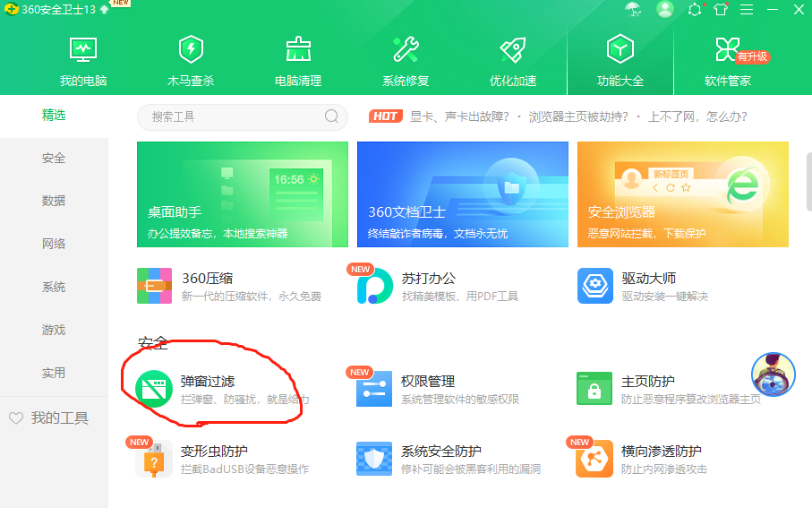Launch 优化加速 rocket icon
This screenshot has width=812, height=508.
point(513,50)
